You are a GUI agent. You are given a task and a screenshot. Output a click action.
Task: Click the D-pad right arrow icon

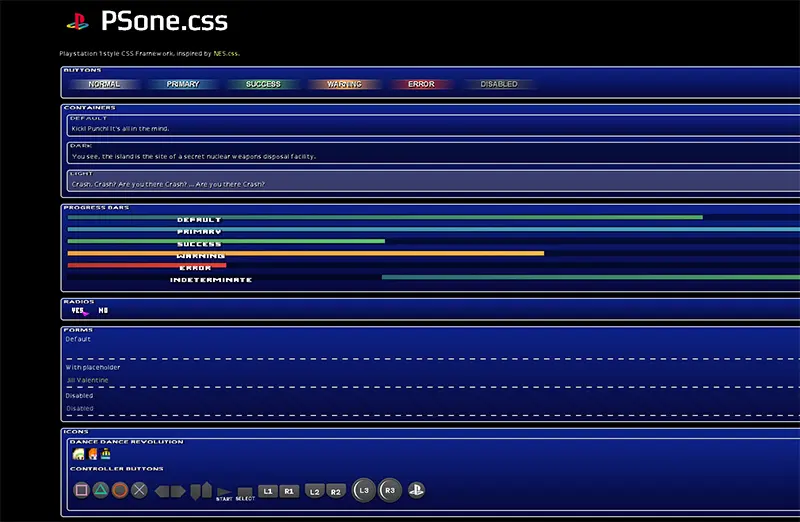tap(178, 491)
